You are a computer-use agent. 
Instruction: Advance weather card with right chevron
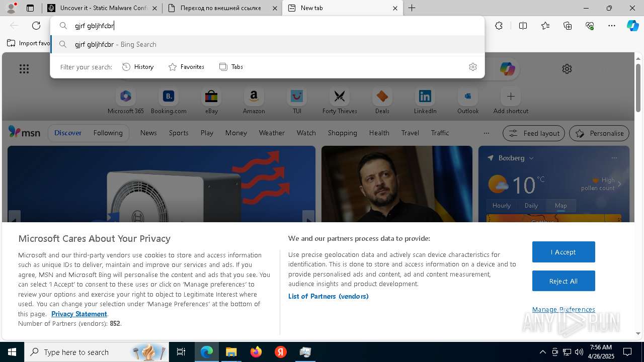click(619, 184)
